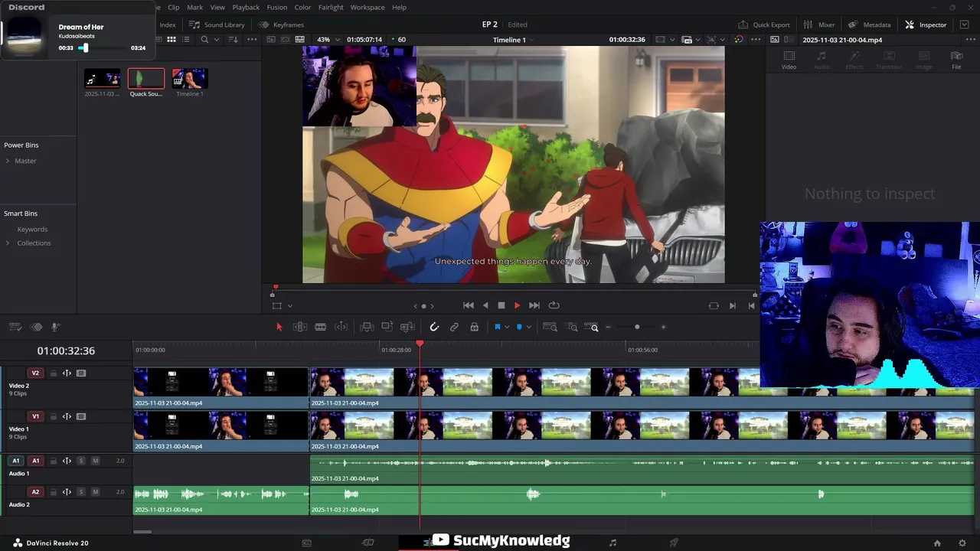Viewport: 980px width, 551px height.
Task: Stop playback in the viewer
Action: click(x=501, y=305)
